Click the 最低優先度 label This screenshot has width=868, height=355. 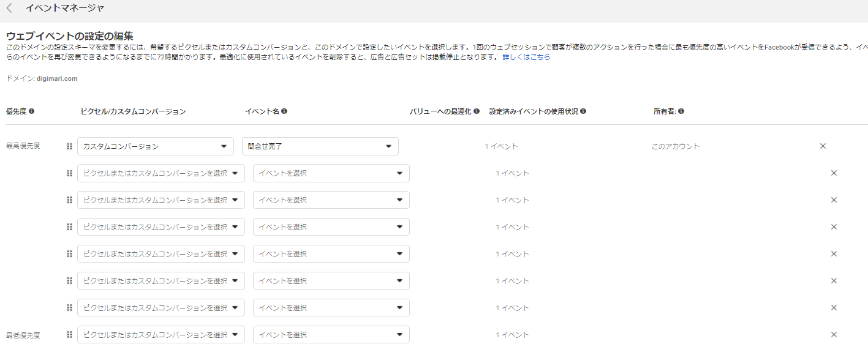(x=23, y=335)
